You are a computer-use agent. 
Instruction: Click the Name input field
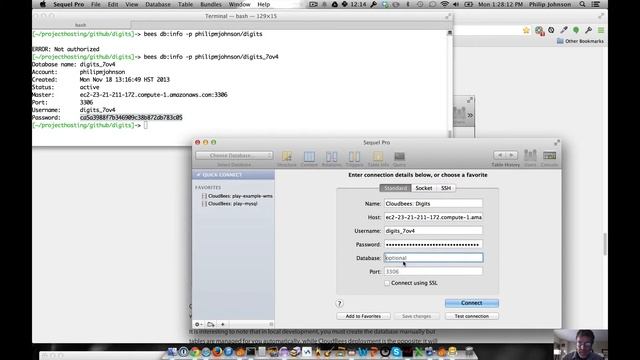pyautogui.click(x=433, y=203)
